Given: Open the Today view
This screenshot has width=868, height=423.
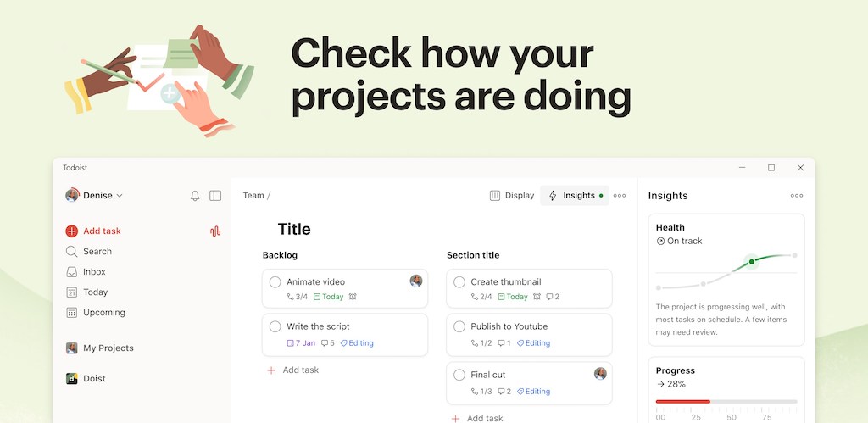Looking at the screenshot, I should pos(95,292).
